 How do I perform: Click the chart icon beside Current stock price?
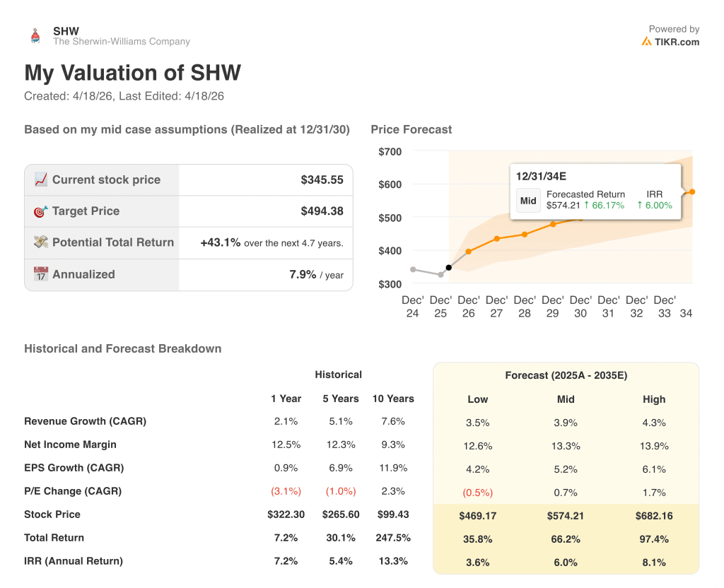pos(40,180)
